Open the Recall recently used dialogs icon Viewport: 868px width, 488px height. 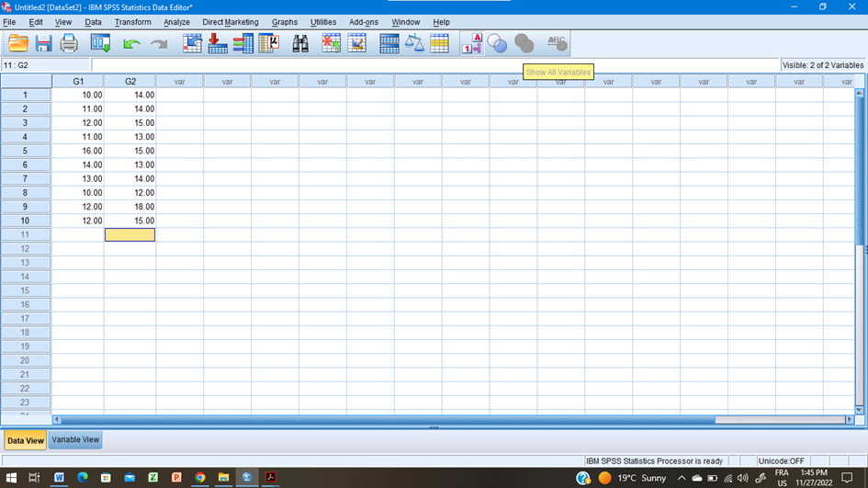100,43
